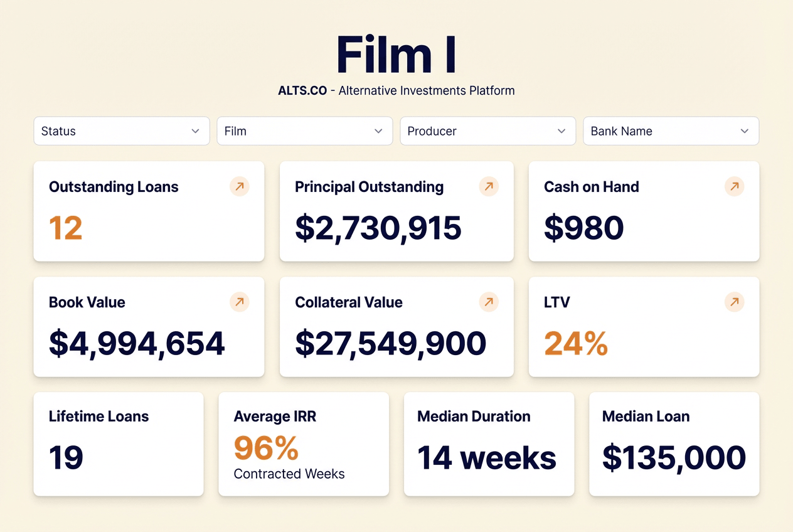Select the Median Duration card
This screenshot has height=532, width=793.
[489, 444]
